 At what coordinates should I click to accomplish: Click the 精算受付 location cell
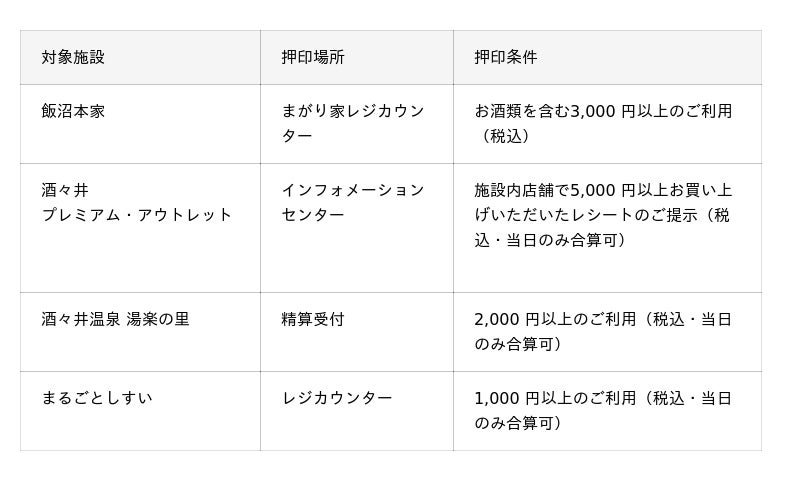coord(312,319)
